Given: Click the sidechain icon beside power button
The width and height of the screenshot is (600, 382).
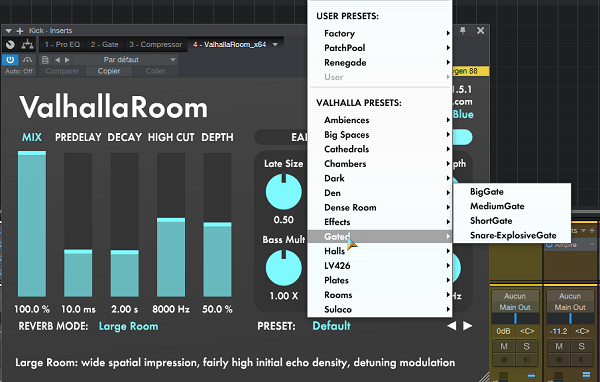Looking at the screenshot, I should click(27, 60).
